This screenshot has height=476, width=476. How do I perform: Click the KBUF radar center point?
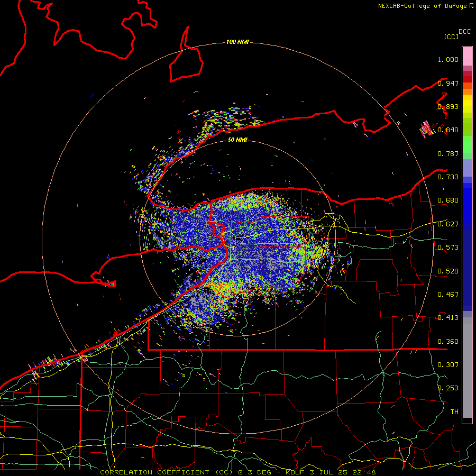coord(239,238)
